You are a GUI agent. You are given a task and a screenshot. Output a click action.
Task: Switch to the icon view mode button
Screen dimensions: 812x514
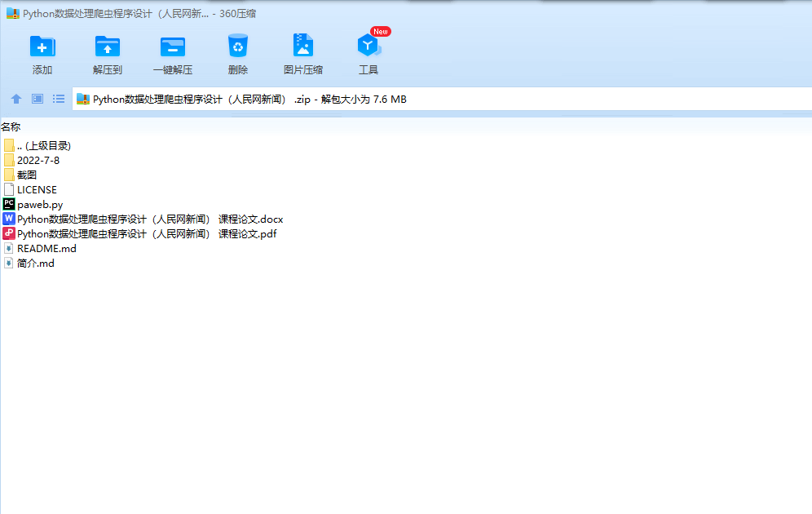38,99
